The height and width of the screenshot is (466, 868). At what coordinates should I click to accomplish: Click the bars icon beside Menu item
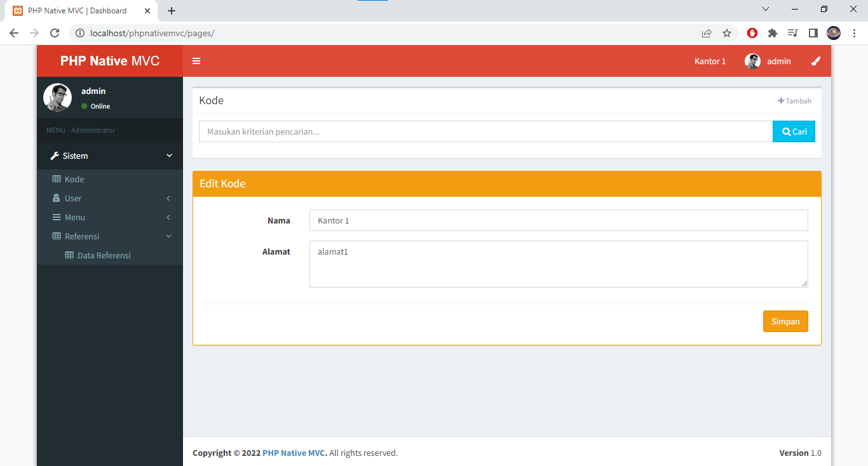pos(56,217)
